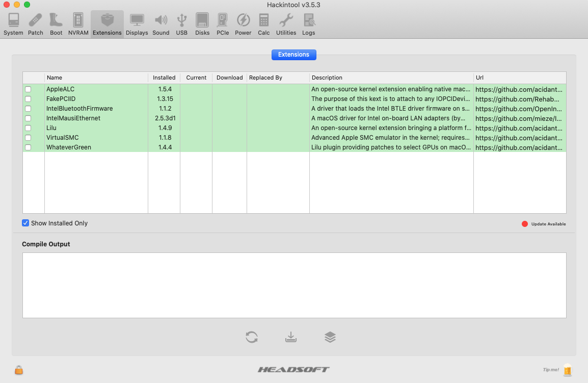
Task: Uncheck Show Installed Only checkbox
Action: point(25,223)
